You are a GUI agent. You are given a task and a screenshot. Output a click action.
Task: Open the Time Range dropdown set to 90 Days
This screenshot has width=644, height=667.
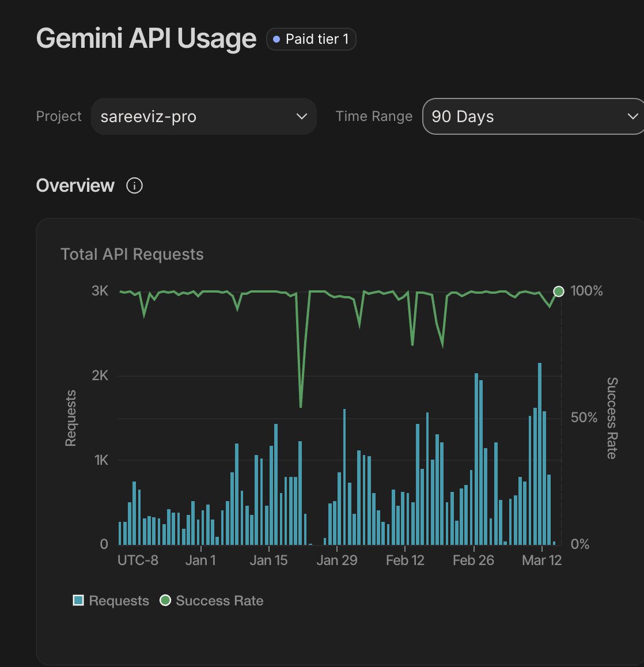533,116
